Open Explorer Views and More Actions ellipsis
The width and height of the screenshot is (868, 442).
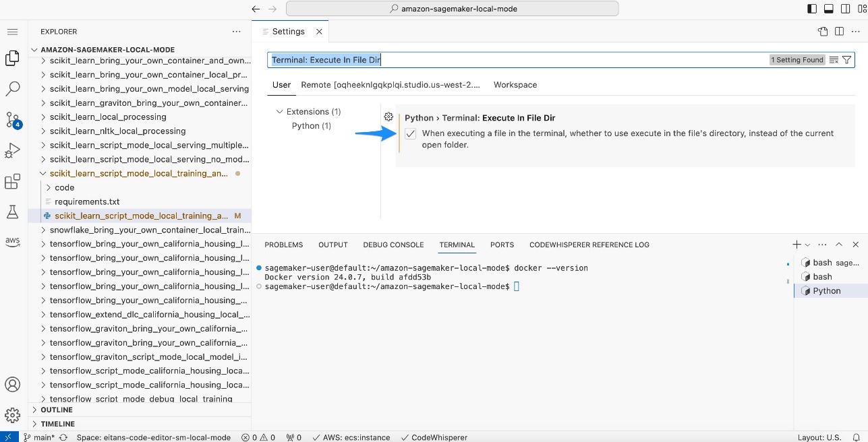236,32
